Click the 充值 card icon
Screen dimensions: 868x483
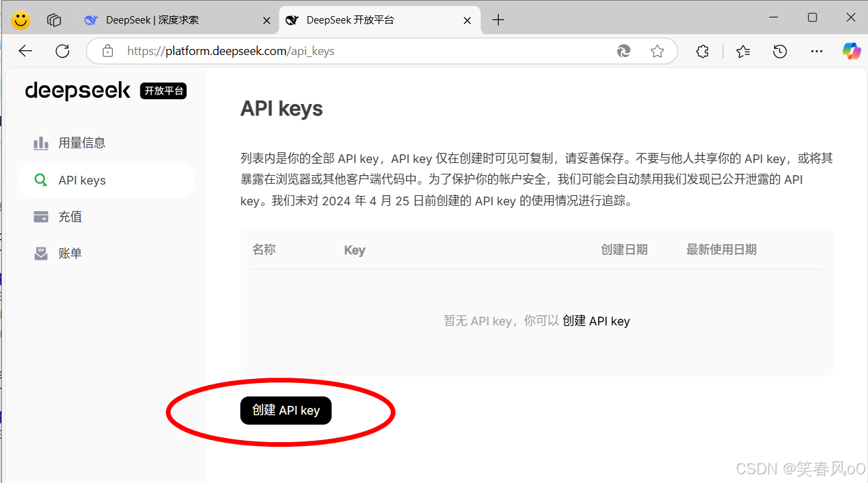pos(41,217)
